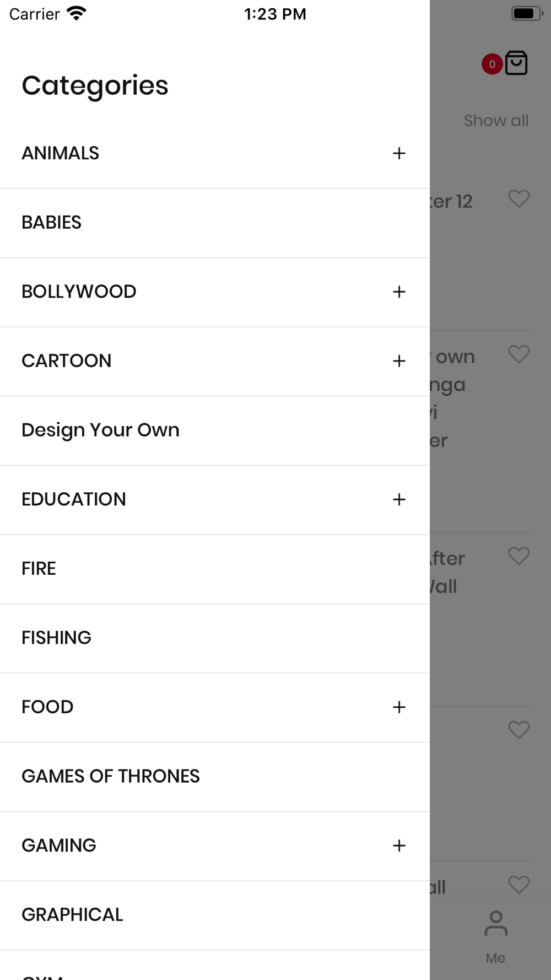Toggle heart on the second listed product
The image size is (551, 980).
[x=518, y=354]
